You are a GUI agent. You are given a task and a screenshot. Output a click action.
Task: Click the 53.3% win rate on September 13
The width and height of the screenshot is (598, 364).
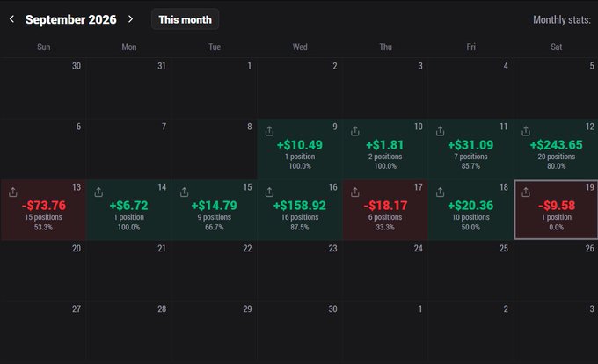click(x=43, y=227)
